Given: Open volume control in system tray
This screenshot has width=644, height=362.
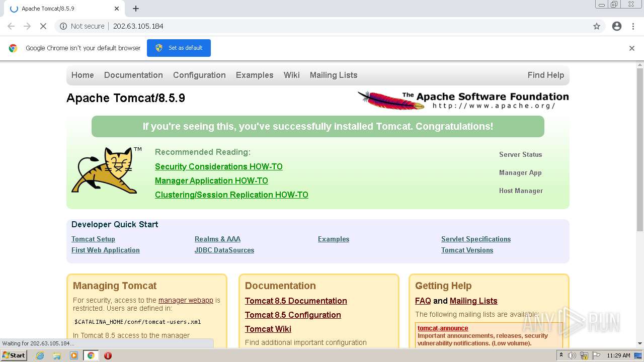Looking at the screenshot, I should (572, 355).
